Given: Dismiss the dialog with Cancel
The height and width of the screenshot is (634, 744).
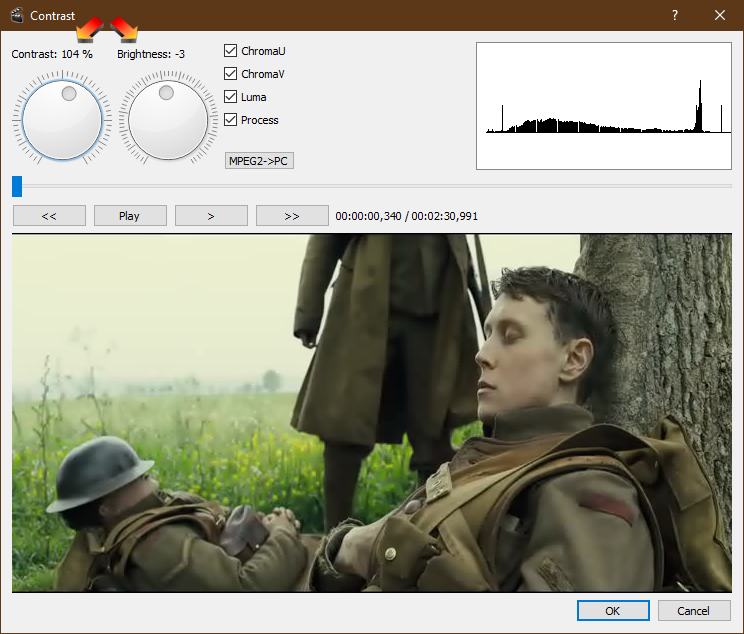Looking at the screenshot, I should click(x=694, y=610).
